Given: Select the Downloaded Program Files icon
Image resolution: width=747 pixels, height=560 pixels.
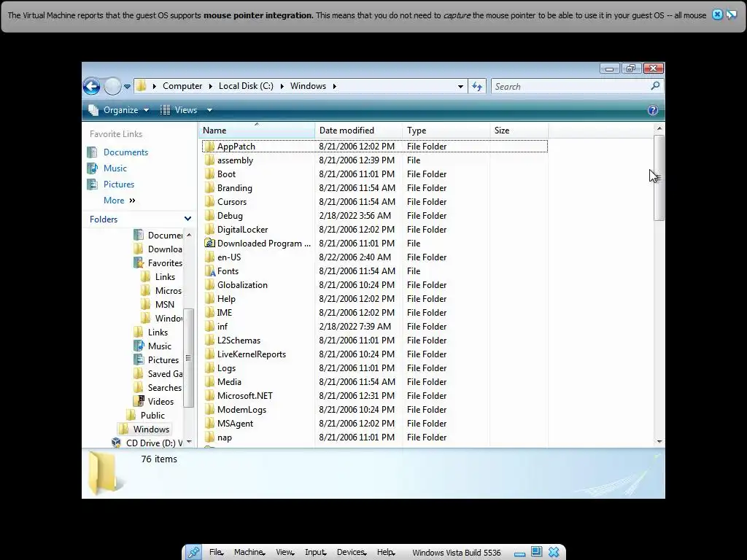Looking at the screenshot, I should [209, 243].
